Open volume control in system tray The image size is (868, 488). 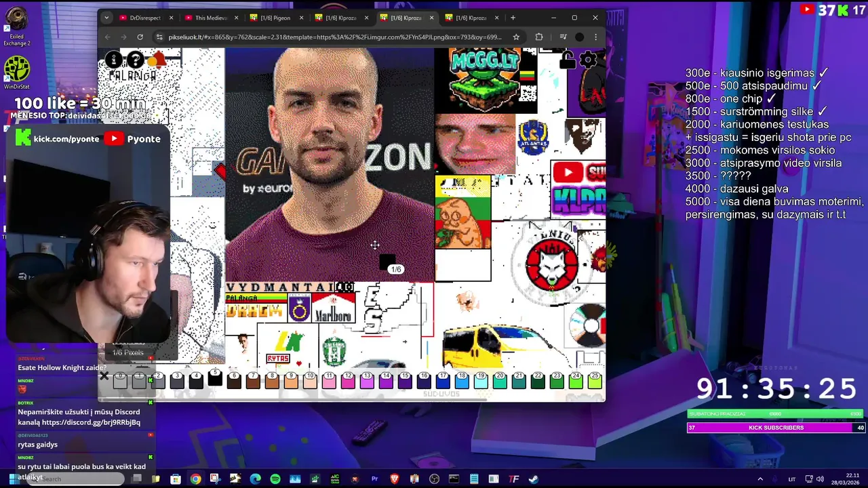(820, 479)
